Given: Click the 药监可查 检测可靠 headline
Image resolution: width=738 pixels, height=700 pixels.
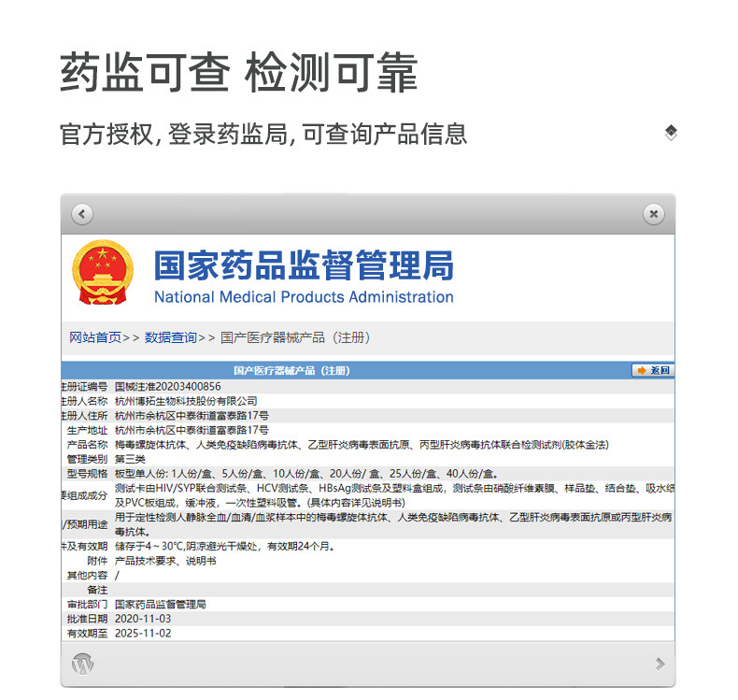Looking at the screenshot, I should pos(239,73).
